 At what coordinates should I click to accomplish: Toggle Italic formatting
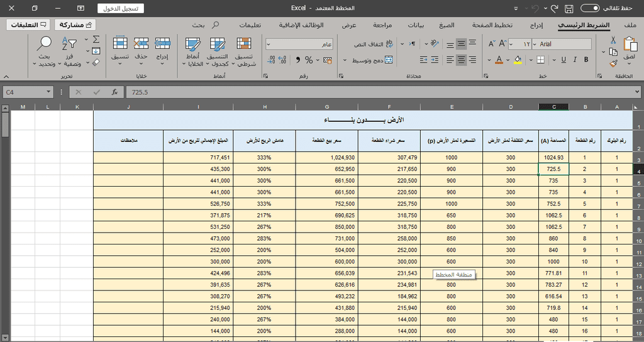tap(575, 60)
